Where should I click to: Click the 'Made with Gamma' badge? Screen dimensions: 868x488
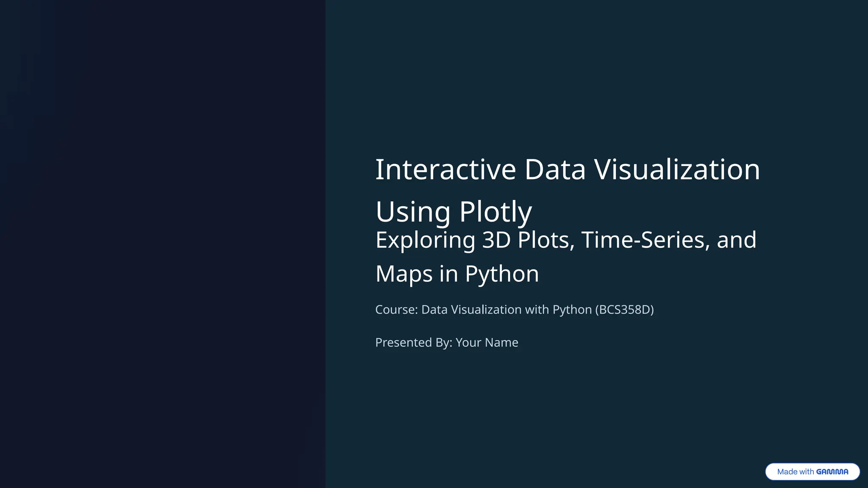[812, 471]
